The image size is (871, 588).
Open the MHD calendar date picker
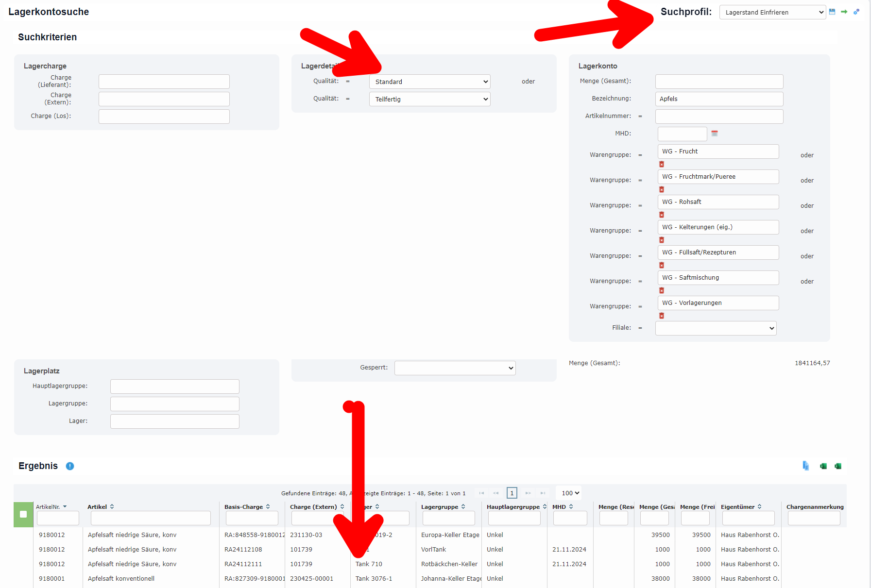(715, 134)
